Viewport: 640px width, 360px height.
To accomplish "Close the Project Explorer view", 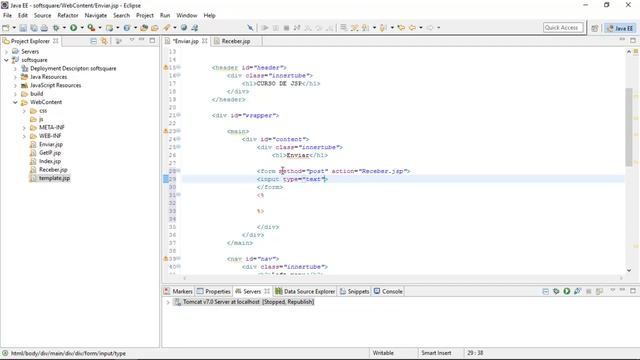I will coord(56,41).
